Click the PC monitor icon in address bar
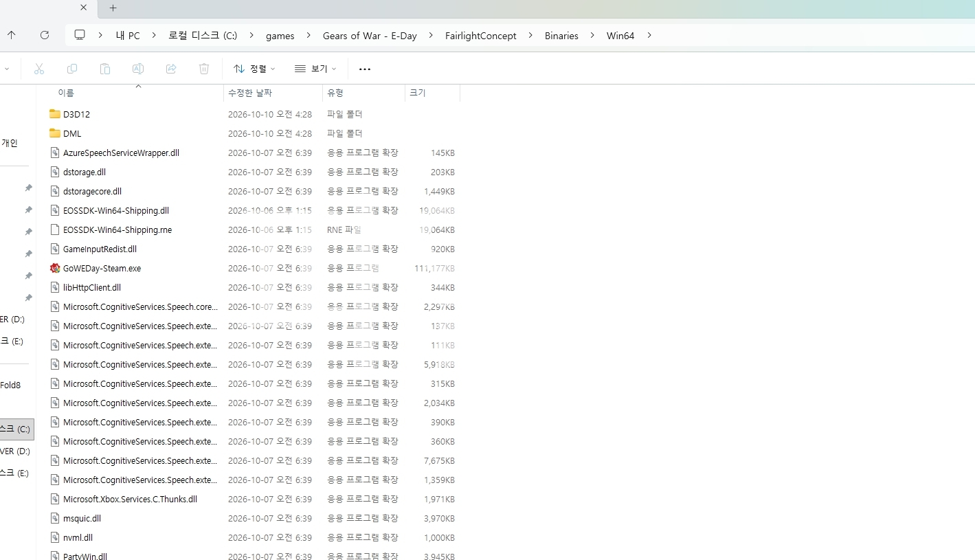Screen dimensions: 975x560 click(80, 35)
